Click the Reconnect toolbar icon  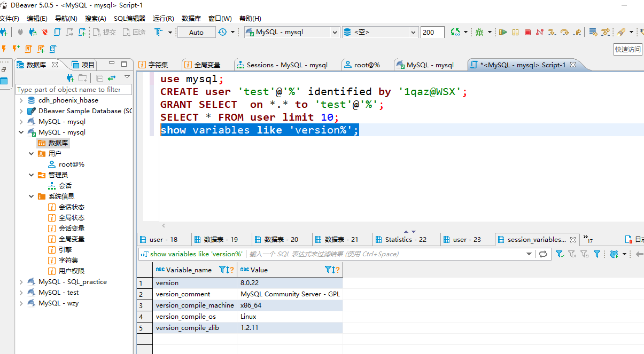click(33, 32)
